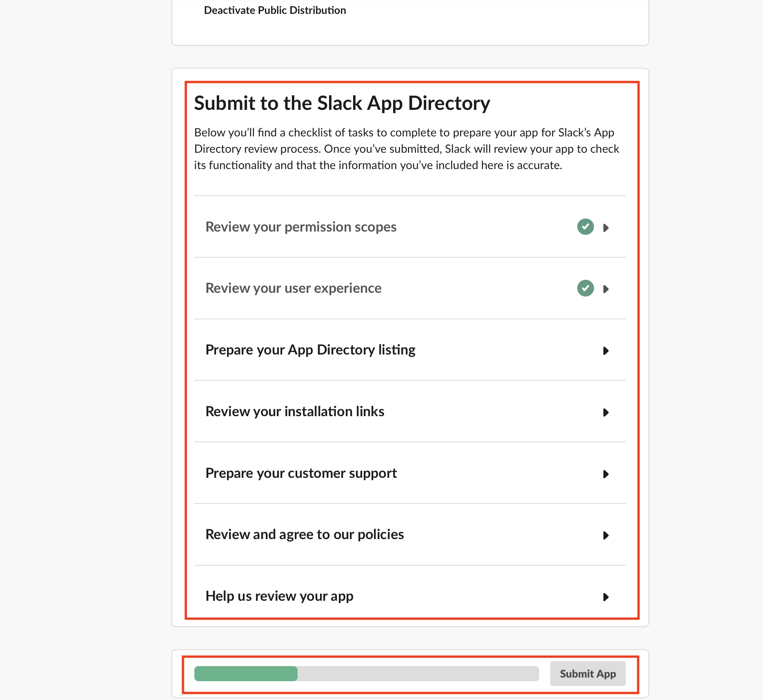Open Help us review your app
The width and height of the screenshot is (763, 700).
(279, 596)
